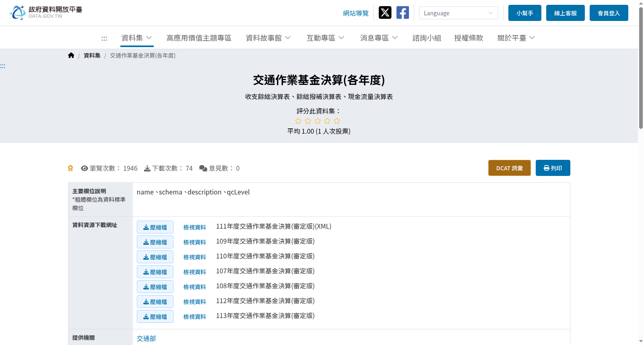Open the 網站導覽 link

coord(356,13)
